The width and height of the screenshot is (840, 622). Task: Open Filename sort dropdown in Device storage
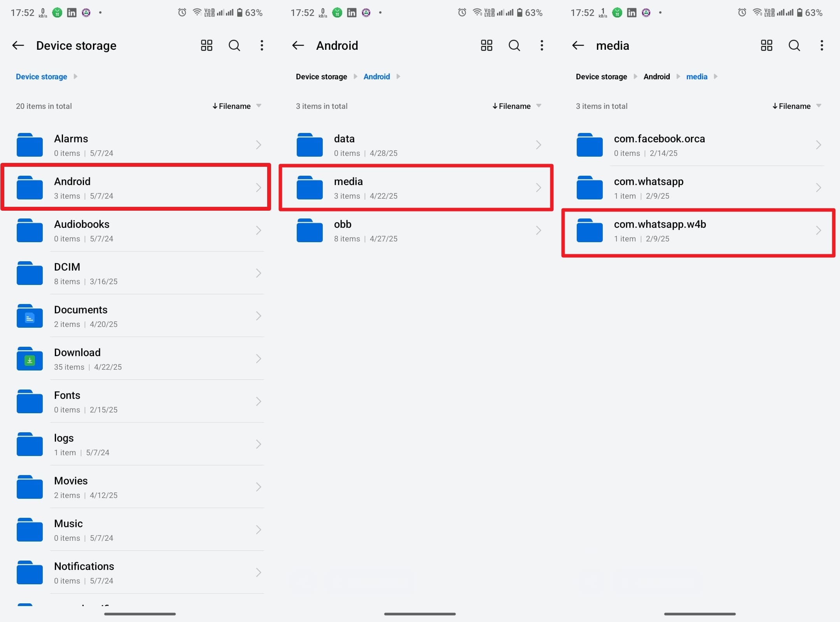click(236, 106)
